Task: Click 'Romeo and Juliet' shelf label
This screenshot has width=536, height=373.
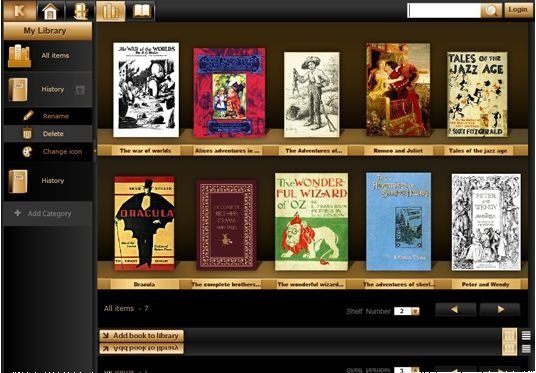Action: (x=398, y=150)
